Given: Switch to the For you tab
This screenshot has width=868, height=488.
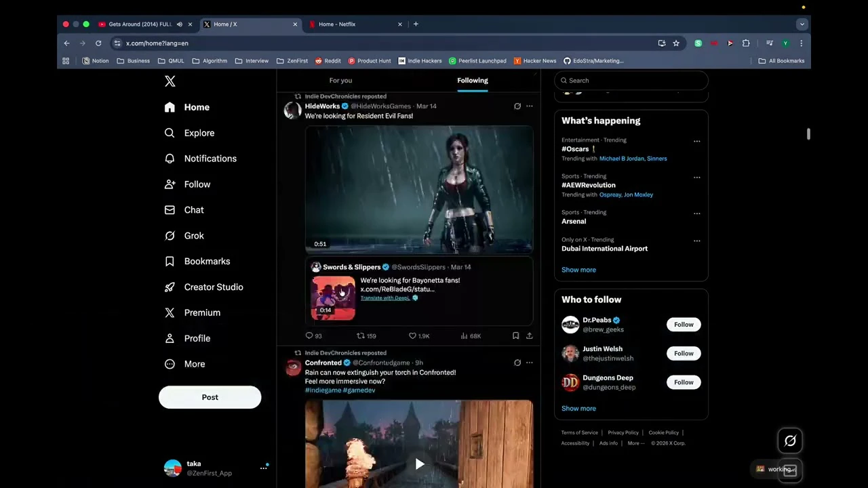Looking at the screenshot, I should (x=340, y=81).
